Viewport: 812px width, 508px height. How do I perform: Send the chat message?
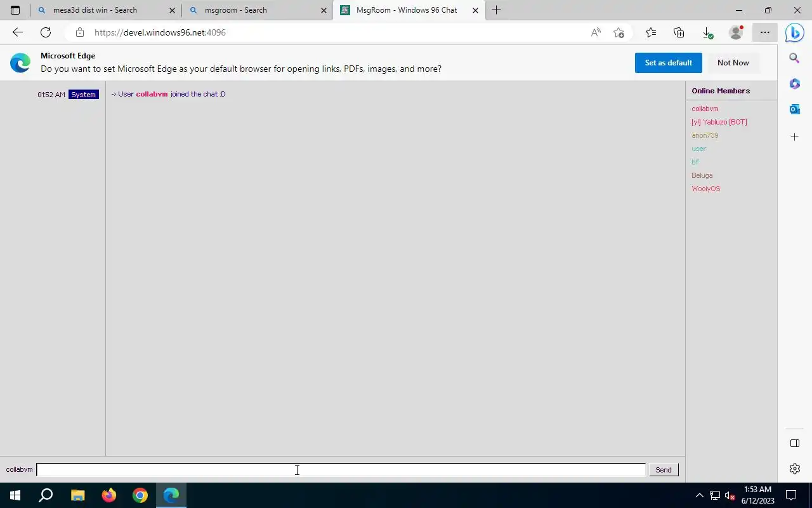point(663,470)
